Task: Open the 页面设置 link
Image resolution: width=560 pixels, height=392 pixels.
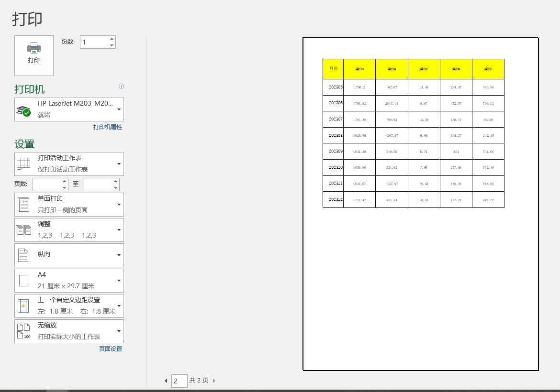Action: pos(111,349)
